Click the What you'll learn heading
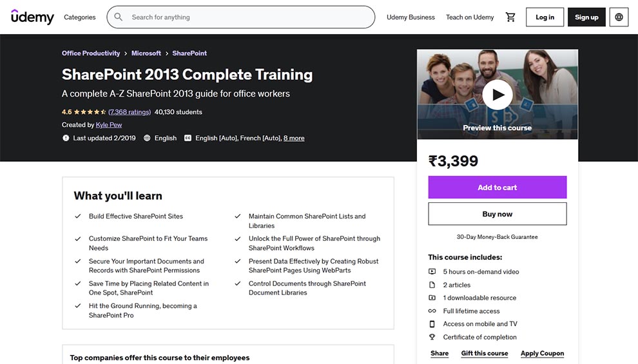The height and width of the screenshot is (364, 638). (x=118, y=196)
